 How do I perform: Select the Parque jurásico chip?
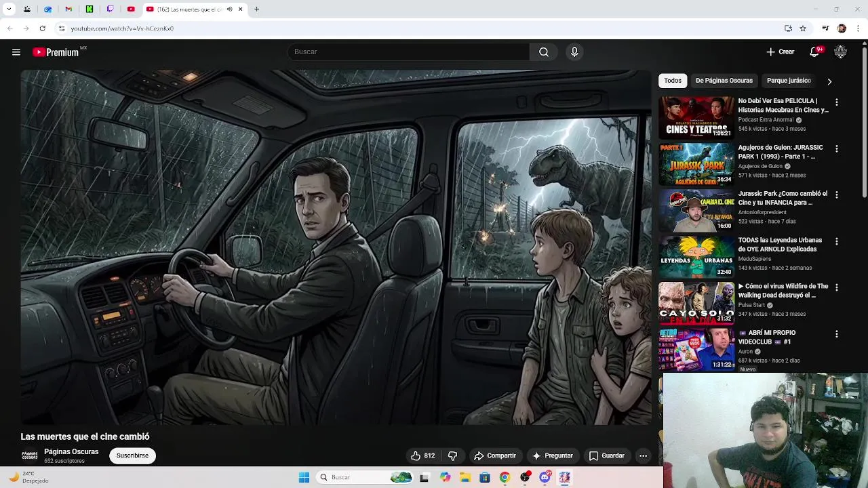(789, 81)
